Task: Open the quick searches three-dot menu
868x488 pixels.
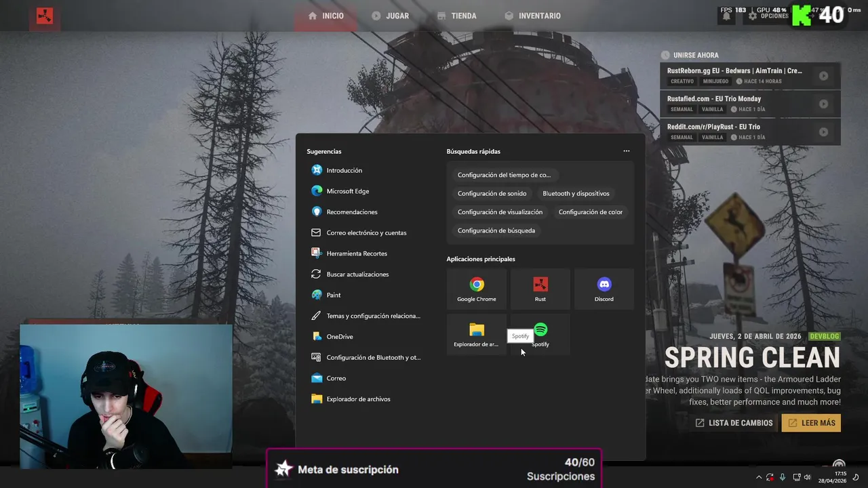Action: pos(626,151)
